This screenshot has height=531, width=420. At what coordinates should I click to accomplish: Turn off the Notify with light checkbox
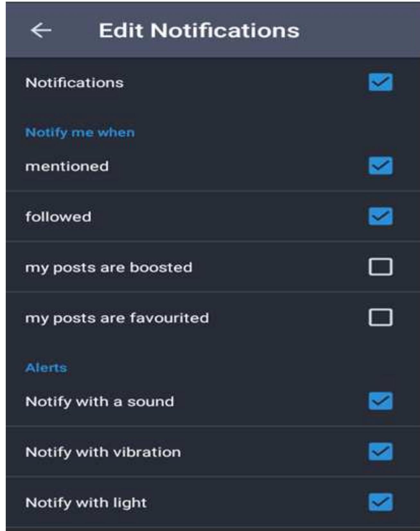coord(381,502)
